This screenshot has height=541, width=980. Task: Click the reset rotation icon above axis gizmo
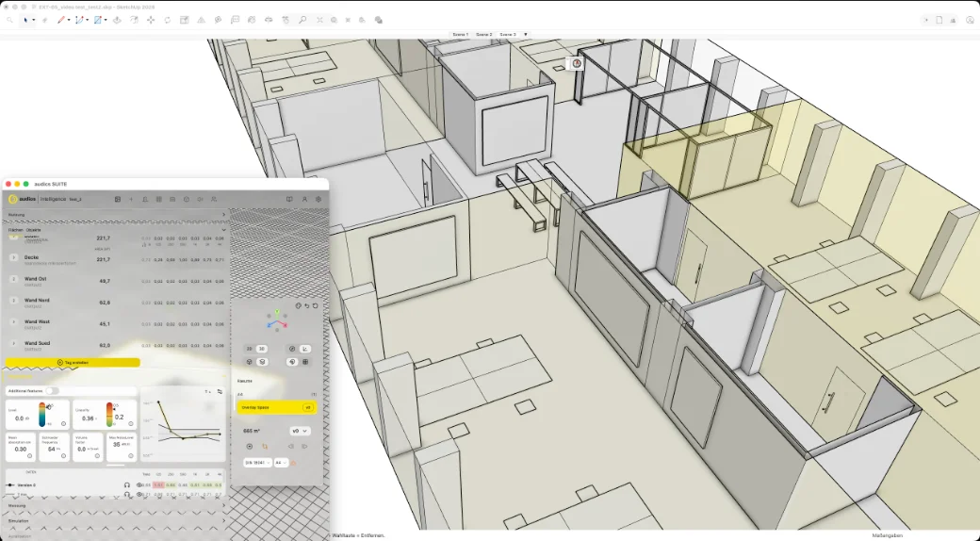(316, 305)
